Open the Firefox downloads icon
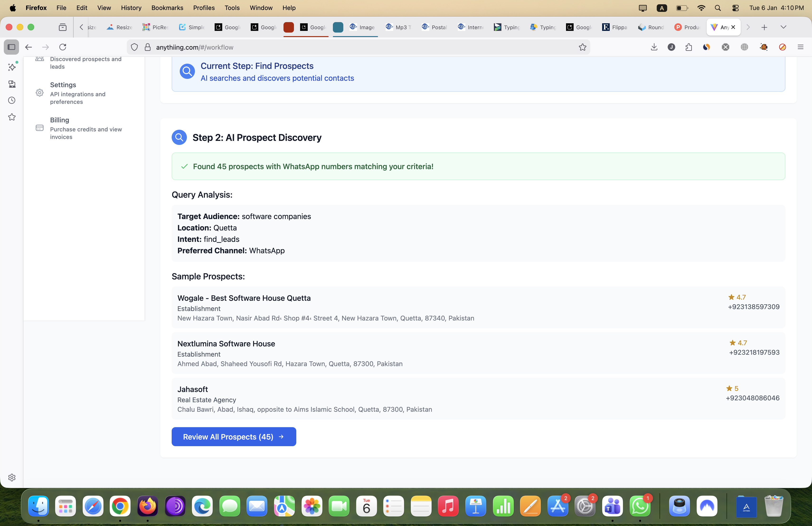812x526 pixels. 654,47
